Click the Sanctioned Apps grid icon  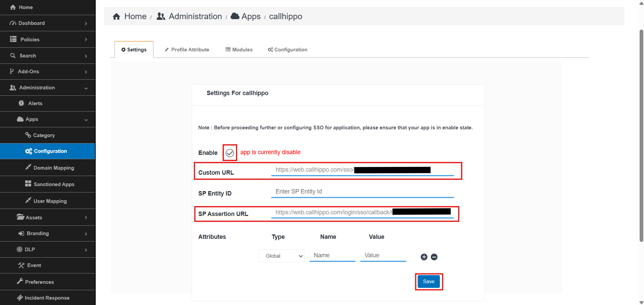click(x=28, y=183)
